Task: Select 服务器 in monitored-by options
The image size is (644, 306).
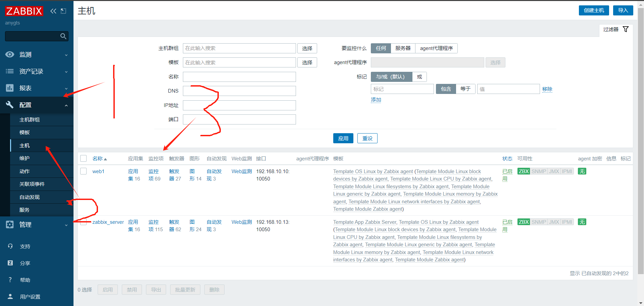Action: click(x=403, y=48)
